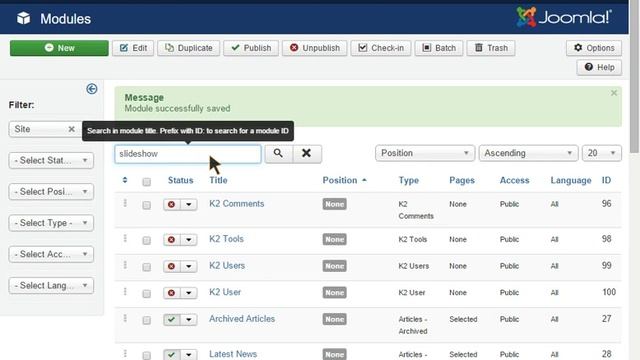Check the Latest News row checkbox

click(147, 356)
